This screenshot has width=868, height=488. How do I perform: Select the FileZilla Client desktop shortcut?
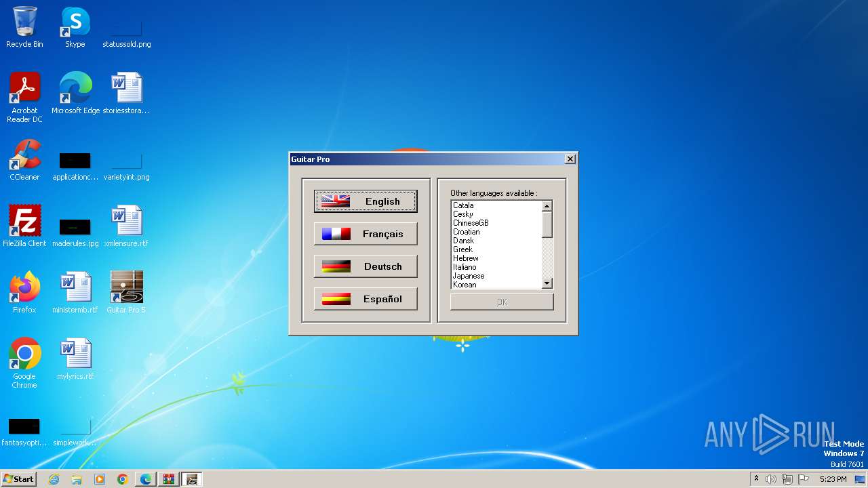click(x=24, y=226)
